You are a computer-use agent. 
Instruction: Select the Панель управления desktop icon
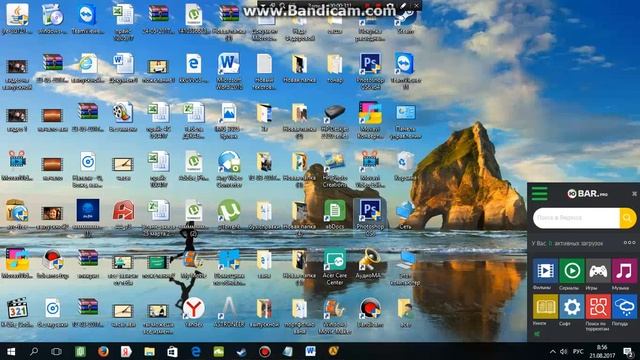405,120
